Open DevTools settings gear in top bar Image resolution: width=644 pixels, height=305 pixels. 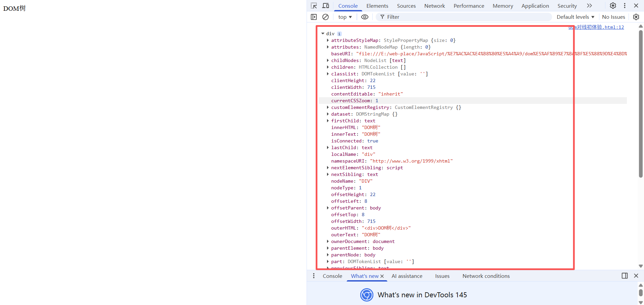tap(613, 6)
